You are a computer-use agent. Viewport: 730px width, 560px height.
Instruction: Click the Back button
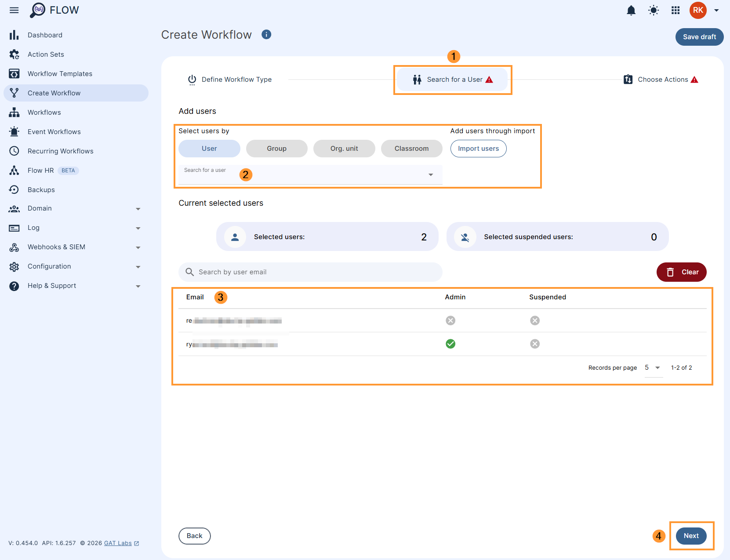tap(194, 536)
